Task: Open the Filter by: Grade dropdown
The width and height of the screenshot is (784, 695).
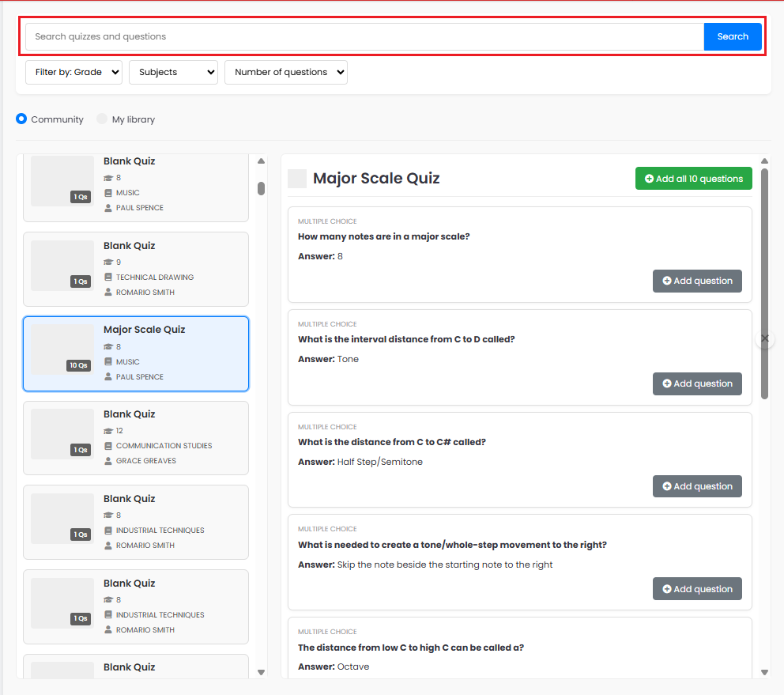Action: coord(74,73)
